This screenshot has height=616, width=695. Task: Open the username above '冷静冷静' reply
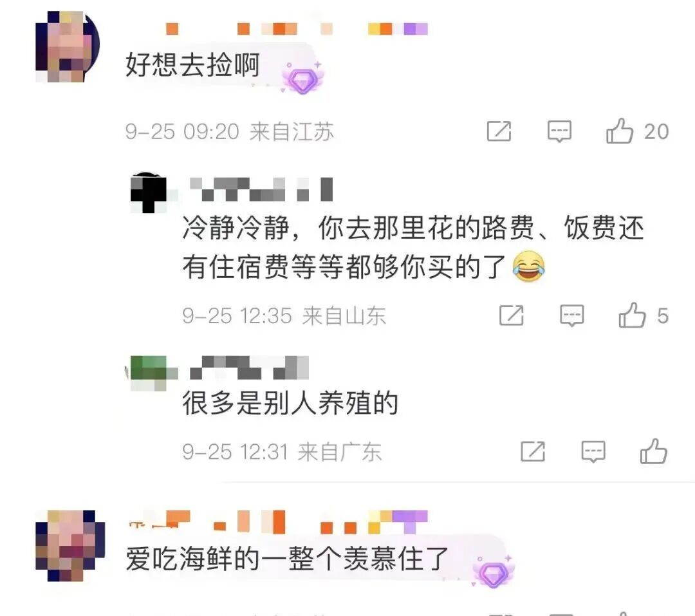click(x=261, y=189)
